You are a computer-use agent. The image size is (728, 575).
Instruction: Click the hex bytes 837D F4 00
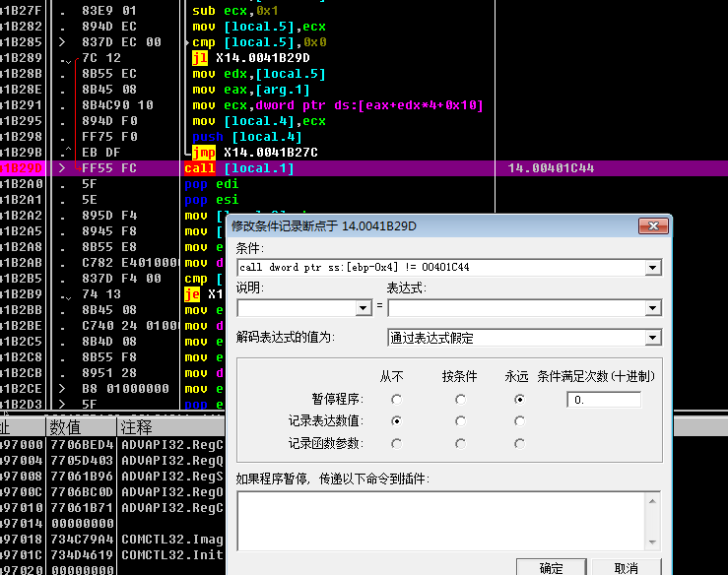point(121,279)
